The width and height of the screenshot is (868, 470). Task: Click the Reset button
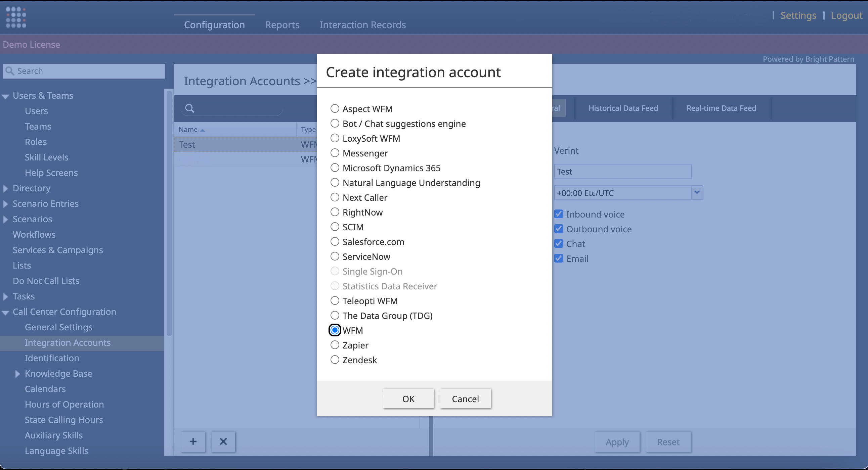click(x=668, y=442)
